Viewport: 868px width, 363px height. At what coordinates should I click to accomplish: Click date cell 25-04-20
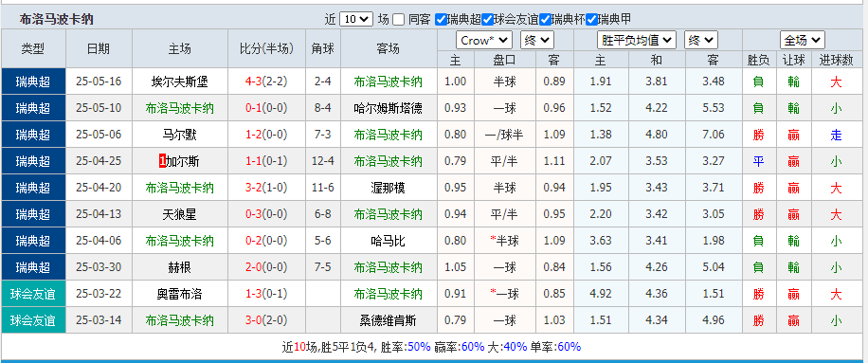click(x=99, y=189)
